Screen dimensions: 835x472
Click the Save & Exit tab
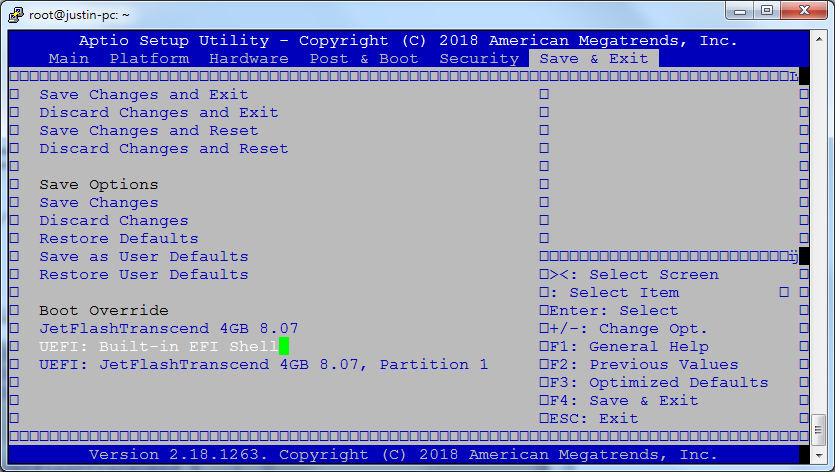[593, 59]
